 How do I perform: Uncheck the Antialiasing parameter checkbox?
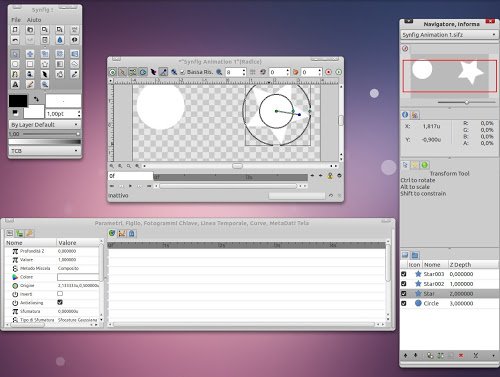click(60, 302)
